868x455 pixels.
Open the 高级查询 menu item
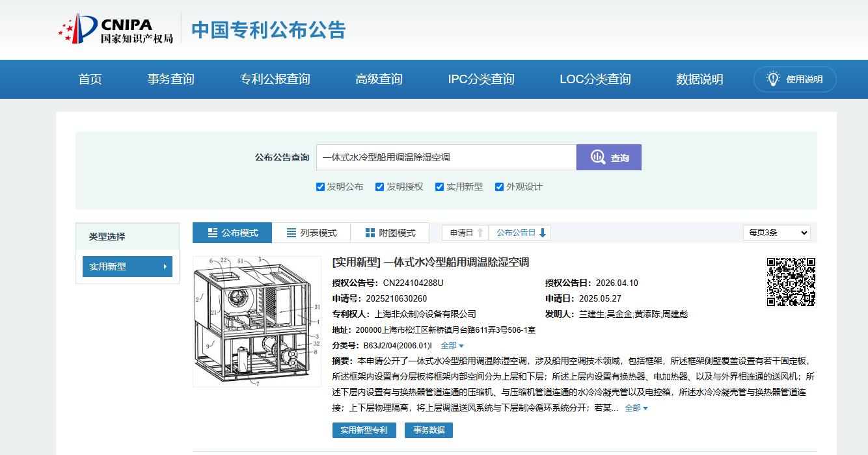pyautogui.click(x=379, y=79)
